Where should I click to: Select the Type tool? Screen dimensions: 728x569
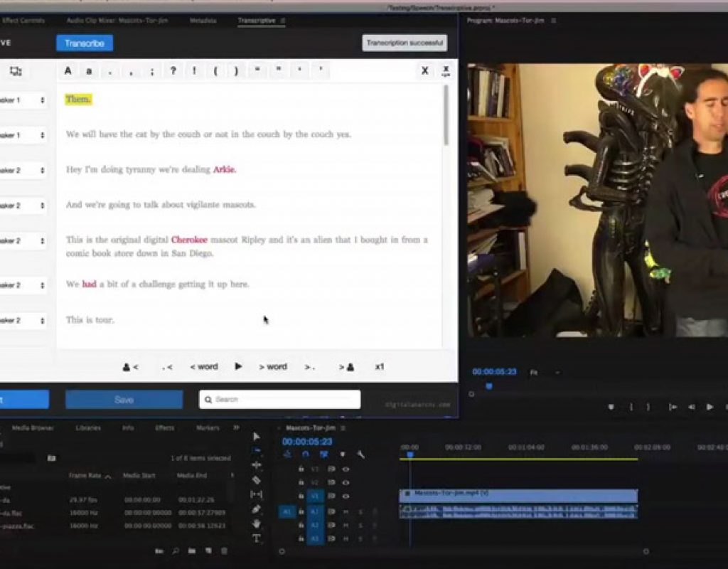[x=256, y=538]
